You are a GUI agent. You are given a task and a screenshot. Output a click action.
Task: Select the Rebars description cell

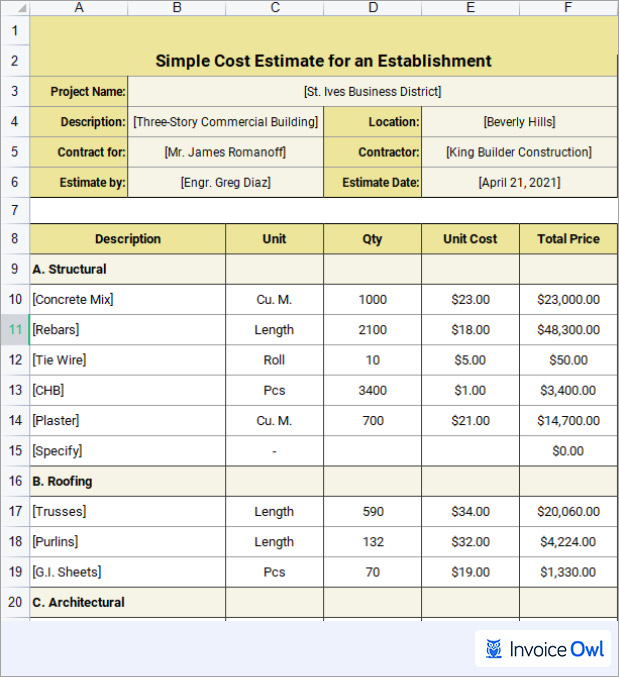coord(127,329)
